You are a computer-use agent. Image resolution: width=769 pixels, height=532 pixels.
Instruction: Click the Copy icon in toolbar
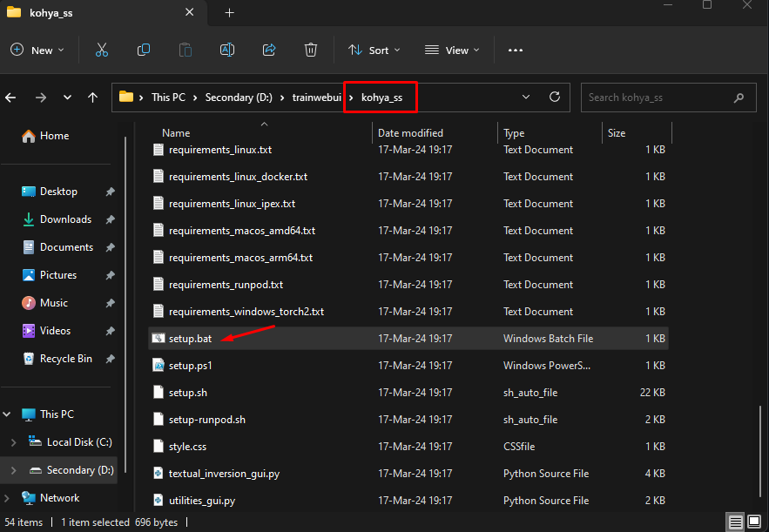click(144, 51)
